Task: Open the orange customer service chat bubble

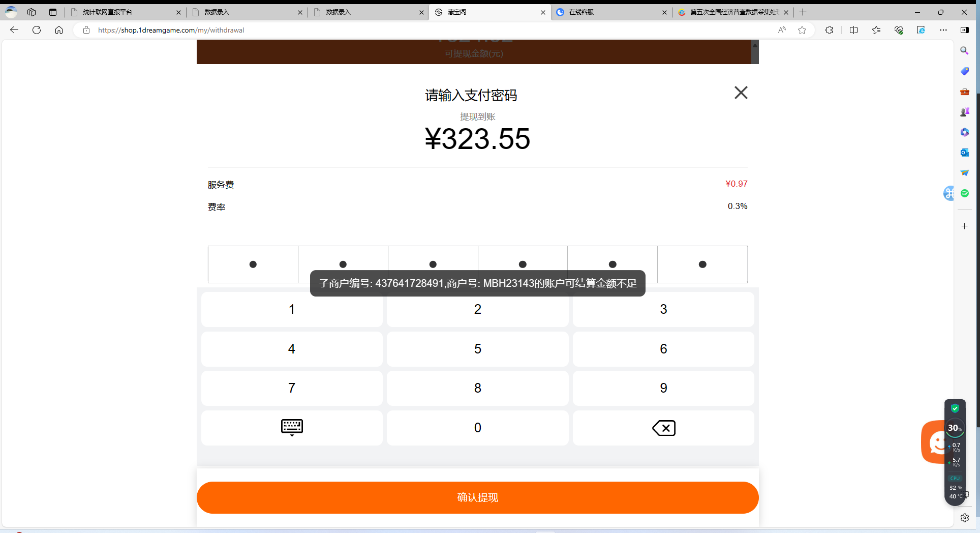Action: coord(934,441)
